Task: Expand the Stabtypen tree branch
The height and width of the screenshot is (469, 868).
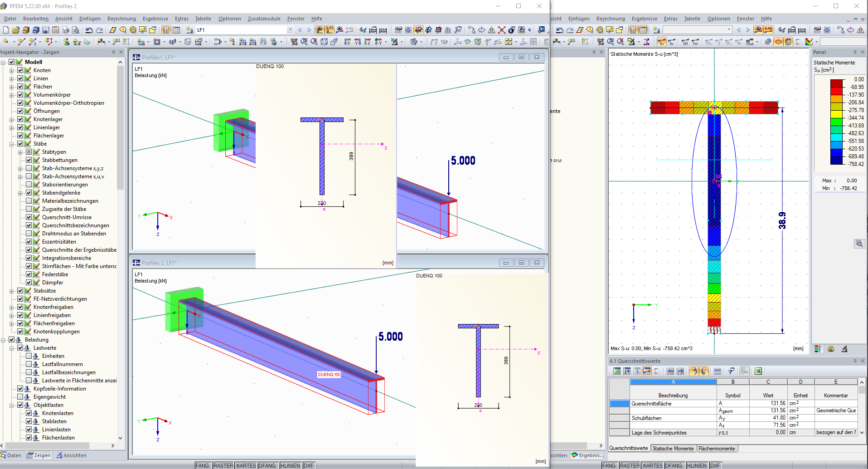Action: click(20, 152)
